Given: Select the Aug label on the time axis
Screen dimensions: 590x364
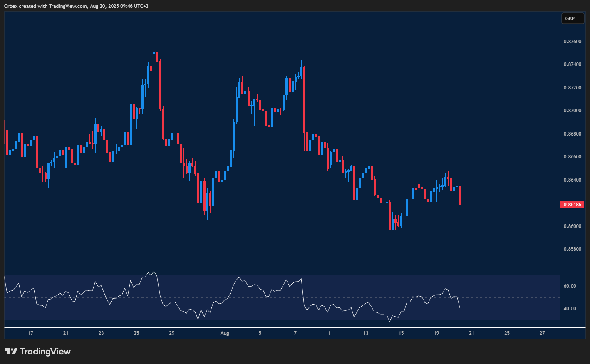Looking at the screenshot, I should coord(225,333).
